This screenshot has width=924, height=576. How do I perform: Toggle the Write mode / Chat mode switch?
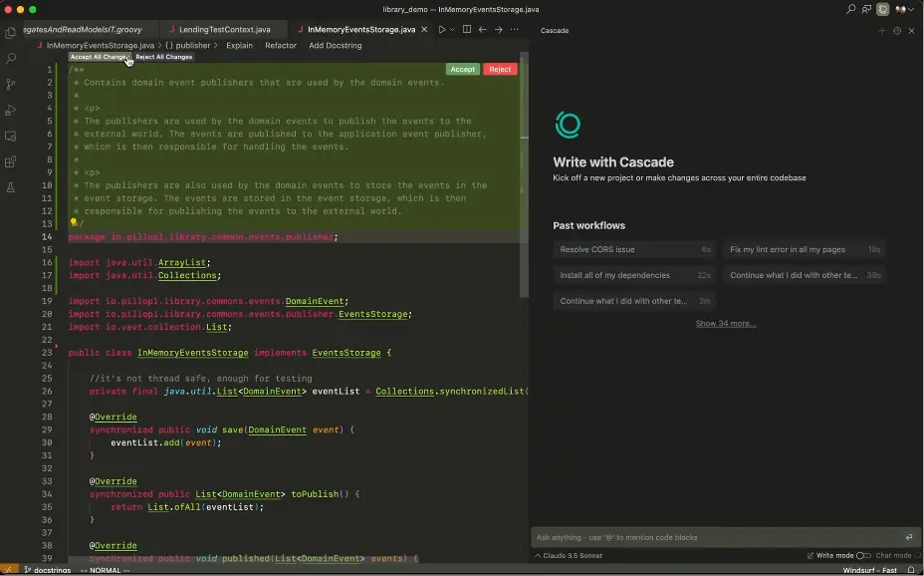click(862, 555)
